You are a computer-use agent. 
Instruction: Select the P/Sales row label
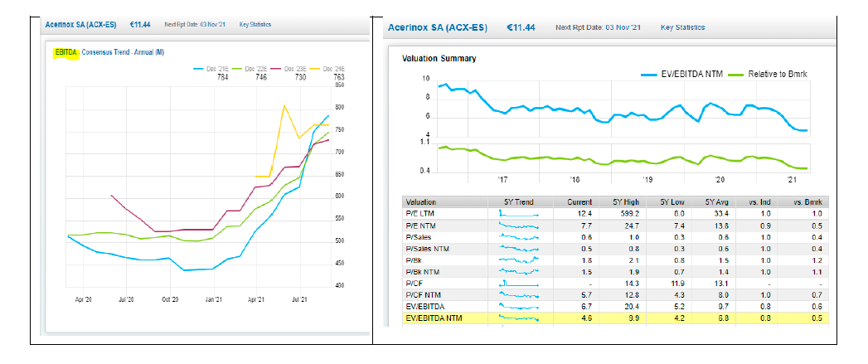coord(418,237)
